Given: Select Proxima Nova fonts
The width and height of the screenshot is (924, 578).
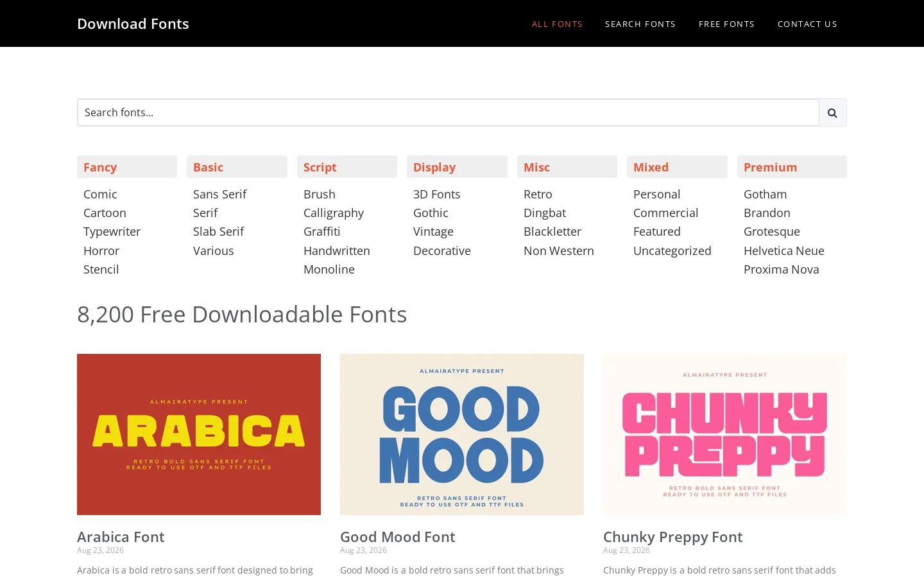Looking at the screenshot, I should [782, 269].
